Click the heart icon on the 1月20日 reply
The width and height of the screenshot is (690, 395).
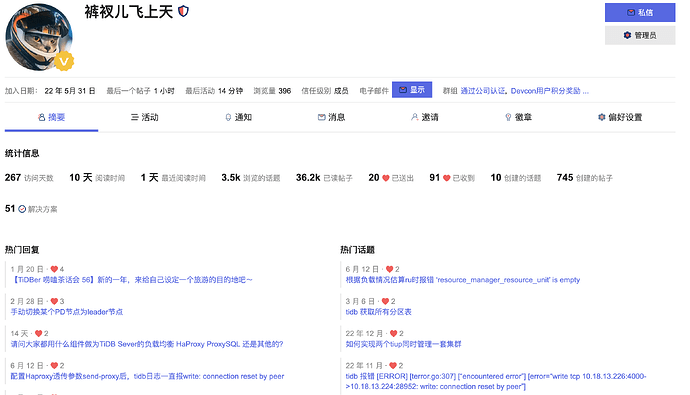pyautogui.click(x=54, y=269)
